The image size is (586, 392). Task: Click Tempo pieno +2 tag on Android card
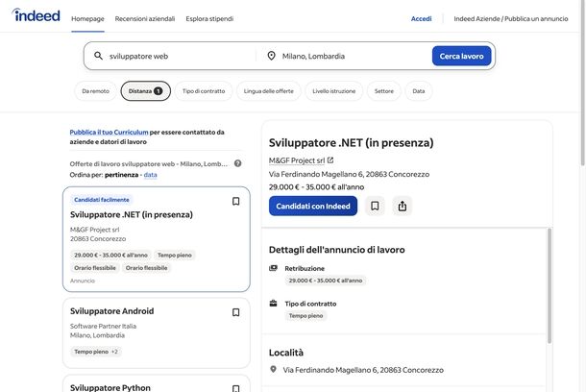pyautogui.click(x=96, y=352)
